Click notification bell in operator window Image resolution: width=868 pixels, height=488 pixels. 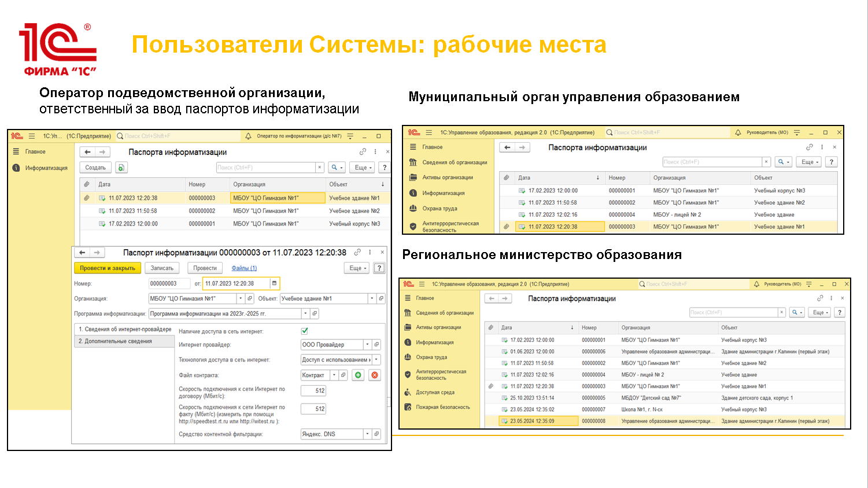(248, 136)
